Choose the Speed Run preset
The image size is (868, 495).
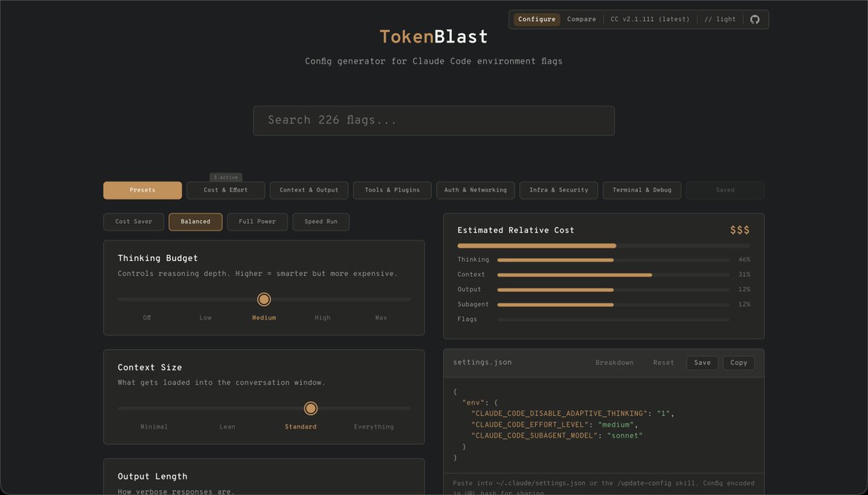(320, 222)
